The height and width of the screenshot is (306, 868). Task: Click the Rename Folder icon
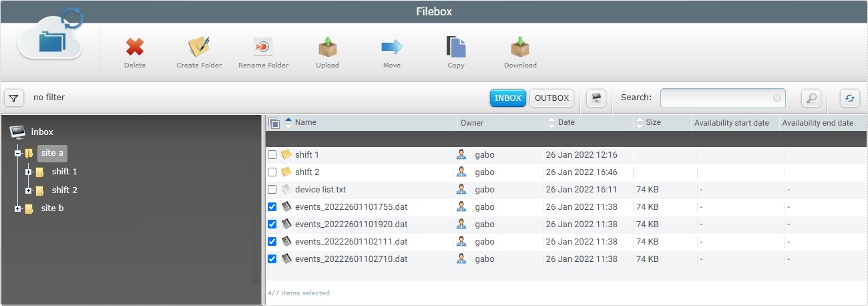point(263,47)
